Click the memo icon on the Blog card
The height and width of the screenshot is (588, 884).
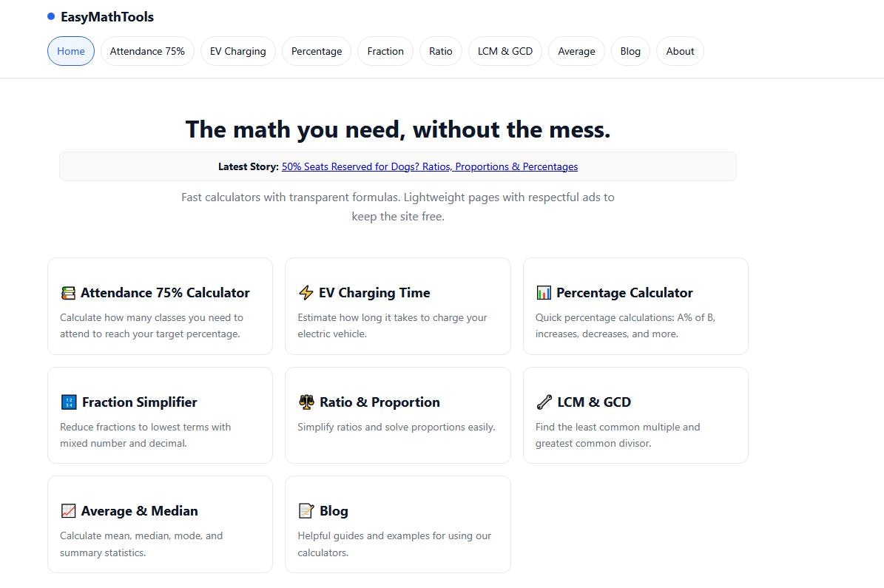point(306,510)
